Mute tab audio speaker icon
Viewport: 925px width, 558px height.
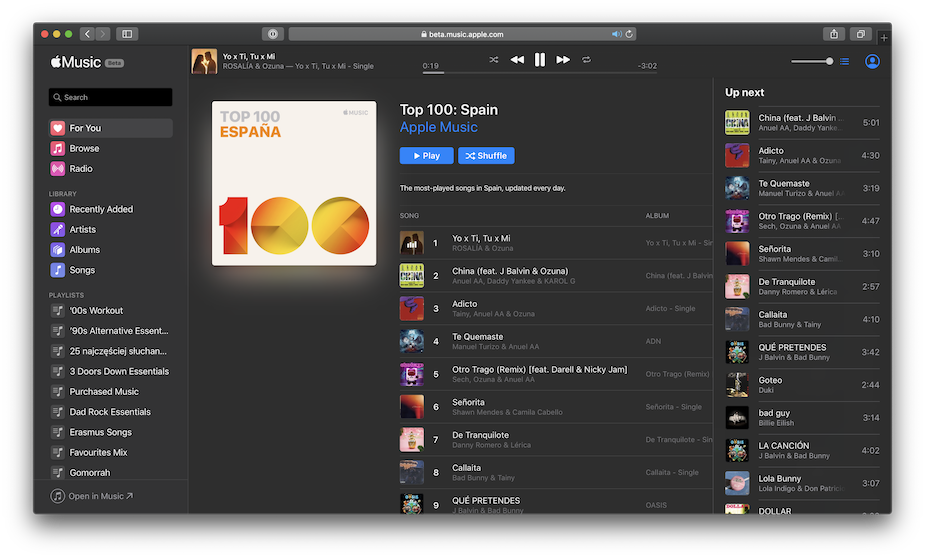(x=616, y=34)
